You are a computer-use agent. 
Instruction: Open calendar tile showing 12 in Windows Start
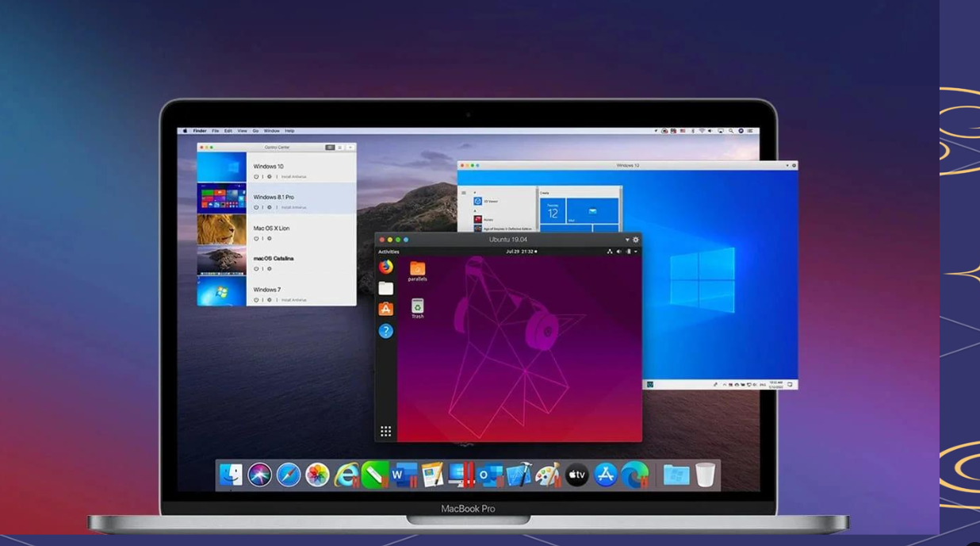point(553,211)
